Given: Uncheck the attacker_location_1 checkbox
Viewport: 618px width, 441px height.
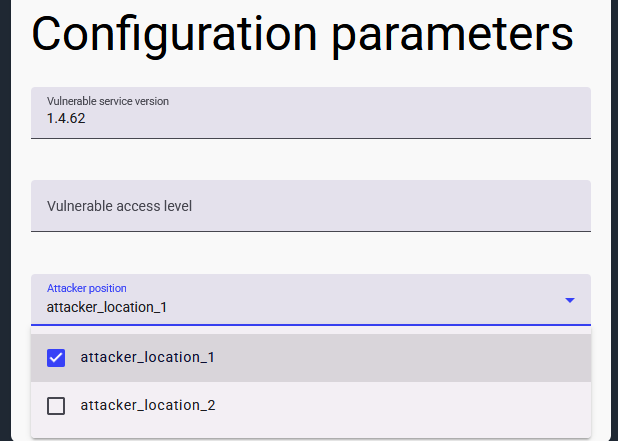Looking at the screenshot, I should point(56,357).
